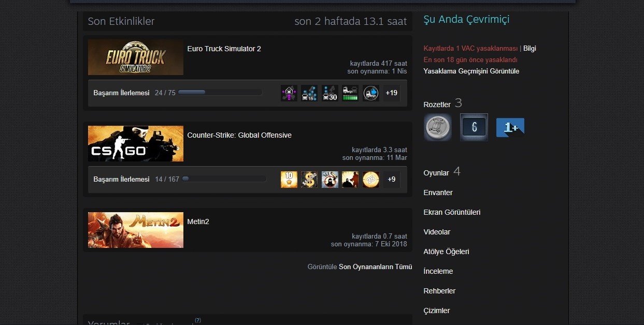644x325 pixels.
Task: Click CS:GO round gold coin achievement icon
Action: pos(371,180)
